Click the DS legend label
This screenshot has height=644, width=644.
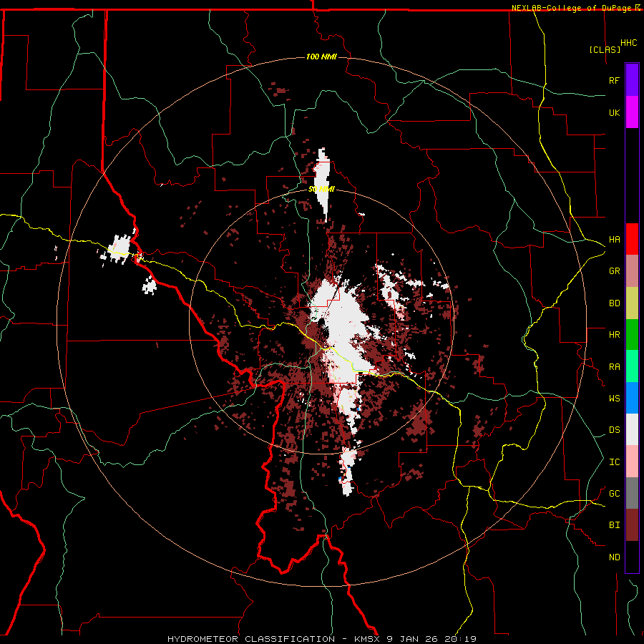click(614, 430)
